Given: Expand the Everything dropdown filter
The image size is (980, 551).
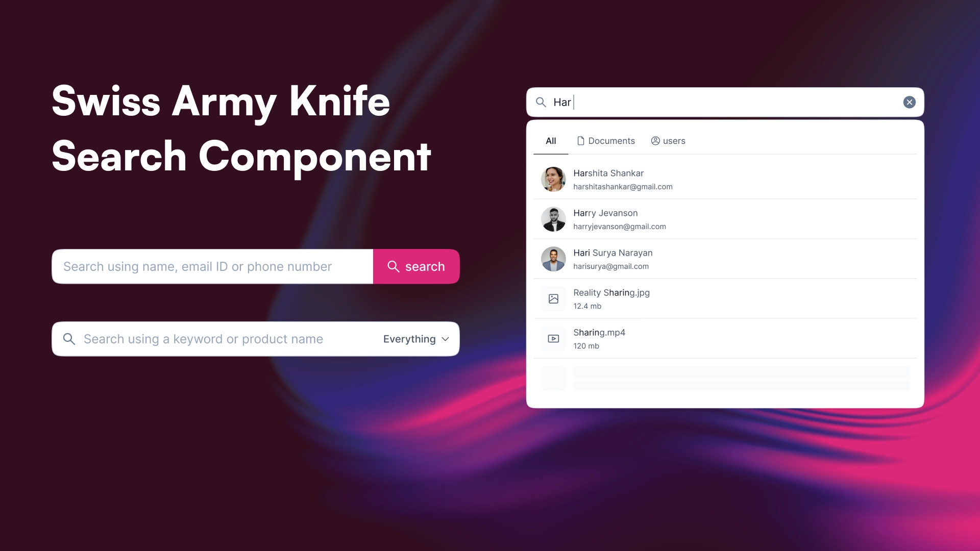Looking at the screenshot, I should click(x=416, y=339).
